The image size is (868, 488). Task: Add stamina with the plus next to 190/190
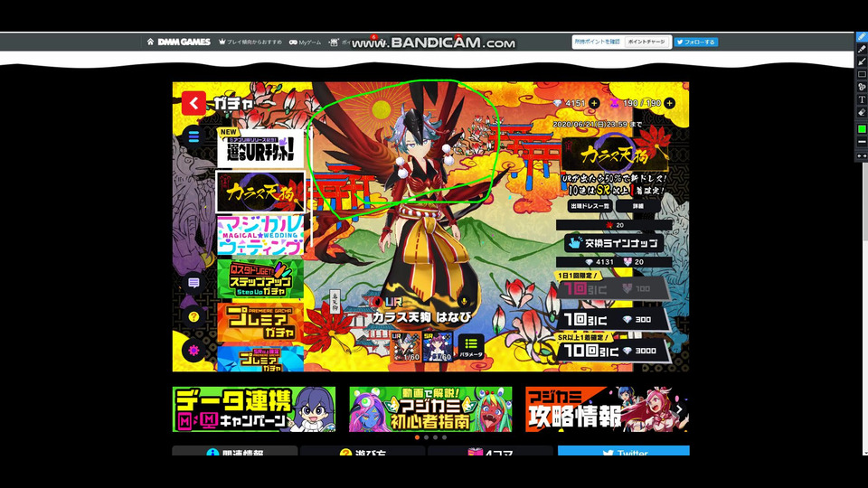669,103
